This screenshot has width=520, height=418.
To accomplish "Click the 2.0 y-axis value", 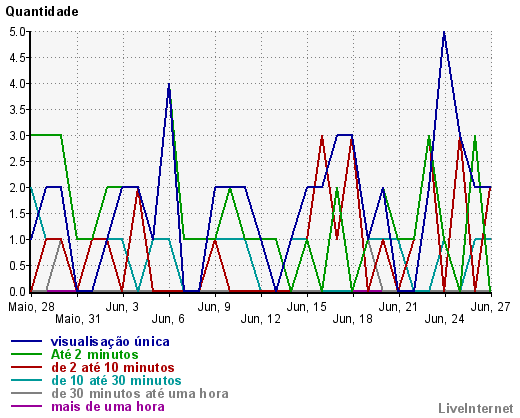I will pyautogui.click(x=17, y=188).
